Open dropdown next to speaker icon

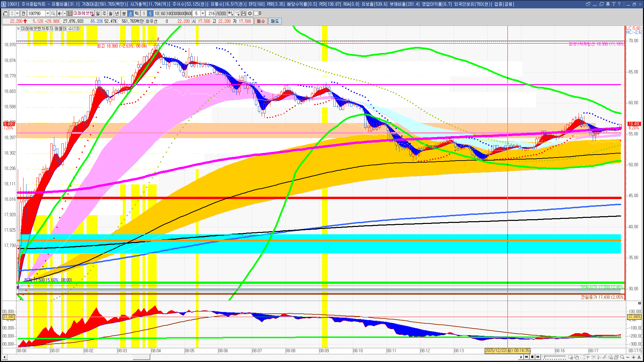(x=64, y=13)
